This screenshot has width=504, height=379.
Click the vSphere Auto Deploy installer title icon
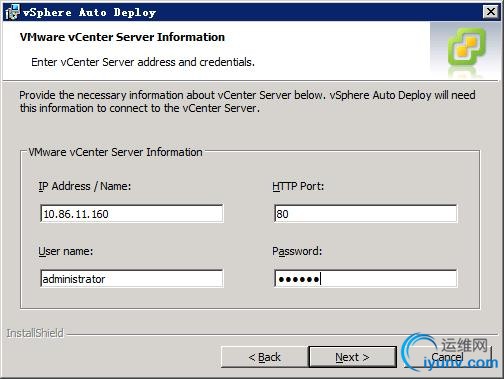click(x=12, y=12)
